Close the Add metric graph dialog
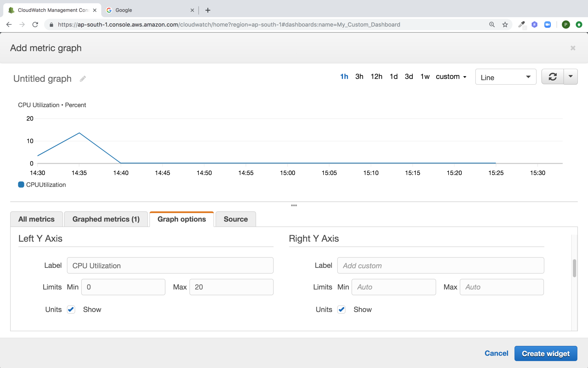Screen dimensions: 588x368 pos(573,48)
